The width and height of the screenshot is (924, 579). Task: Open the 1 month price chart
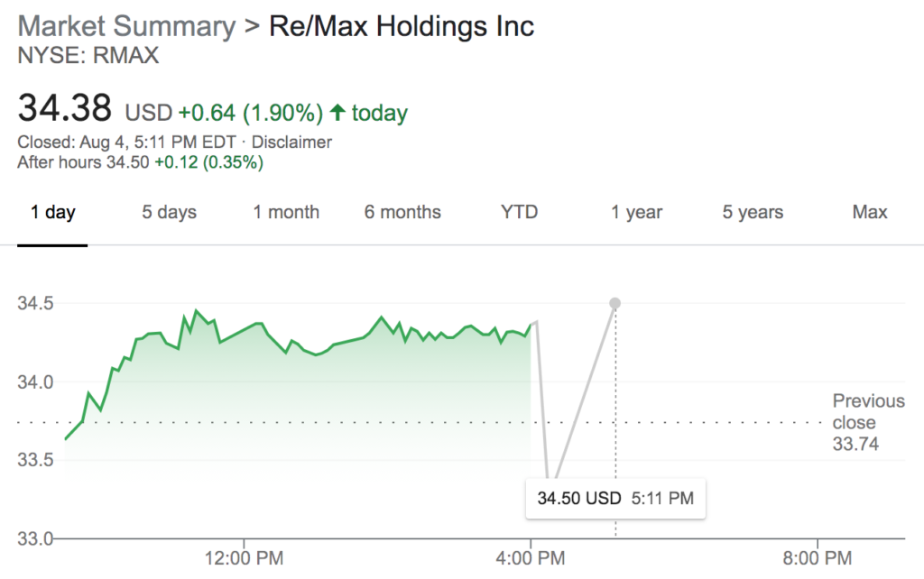click(x=285, y=212)
